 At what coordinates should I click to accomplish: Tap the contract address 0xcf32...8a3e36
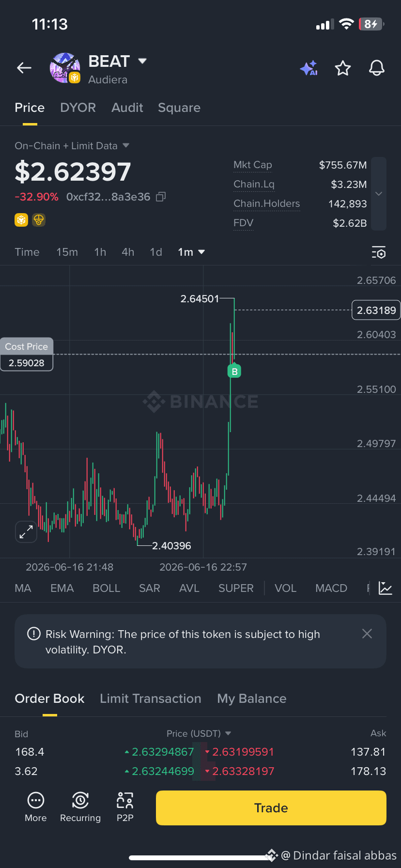(x=108, y=197)
